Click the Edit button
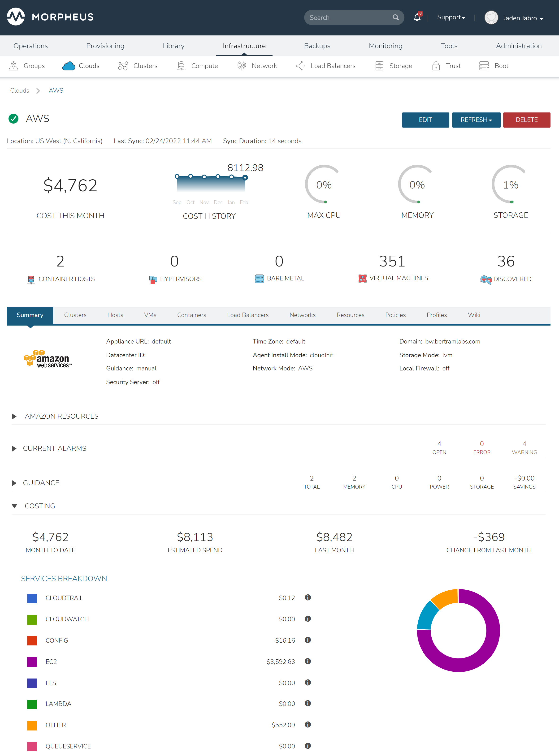The image size is (559, 756). click(425, 120)
